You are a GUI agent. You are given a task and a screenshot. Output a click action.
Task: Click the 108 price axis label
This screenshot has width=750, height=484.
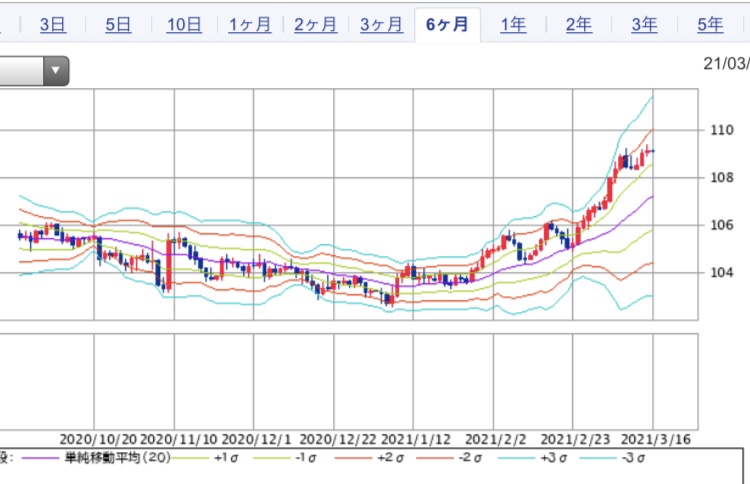click(722, 177)
